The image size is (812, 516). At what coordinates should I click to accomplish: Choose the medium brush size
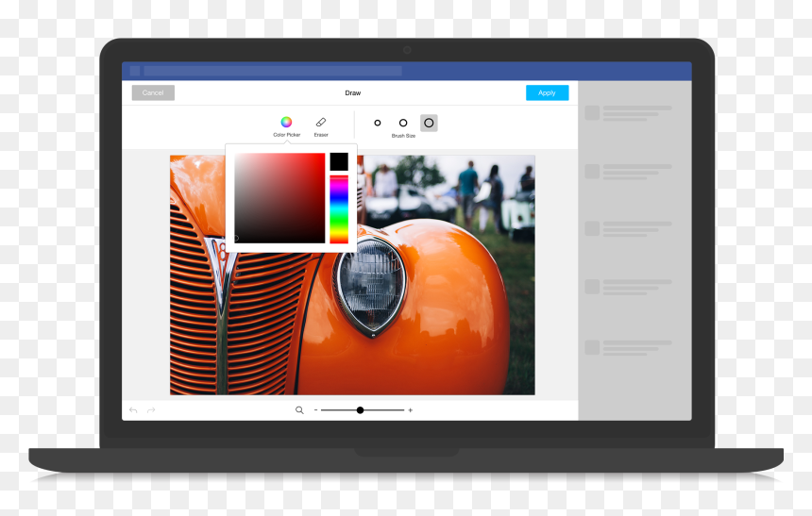point(403,123)
